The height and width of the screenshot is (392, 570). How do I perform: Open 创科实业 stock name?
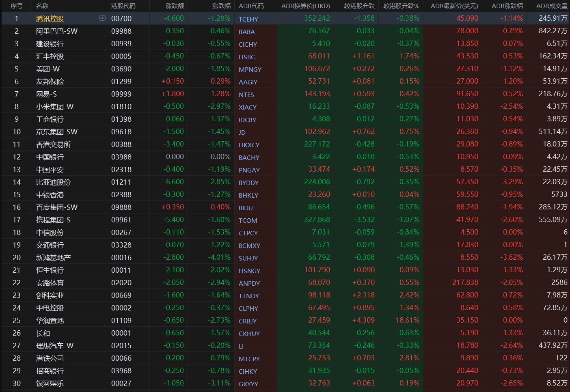(50, 295)
